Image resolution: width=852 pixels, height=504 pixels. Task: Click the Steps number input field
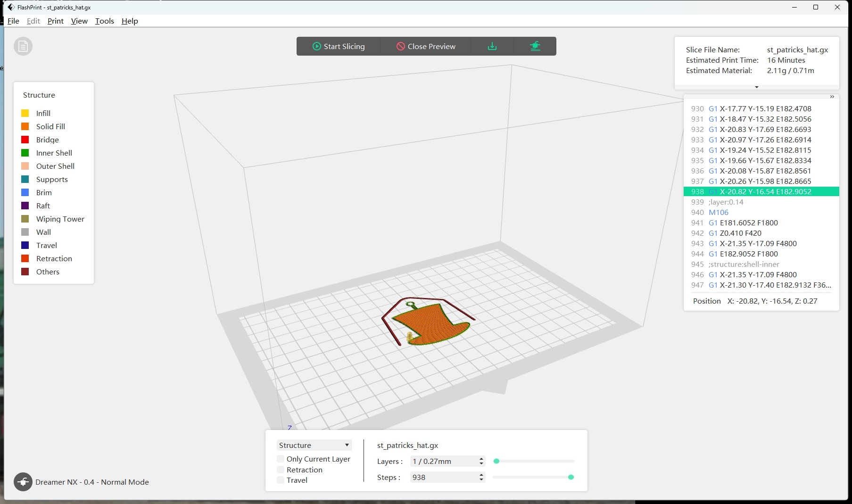coord(443,477)
